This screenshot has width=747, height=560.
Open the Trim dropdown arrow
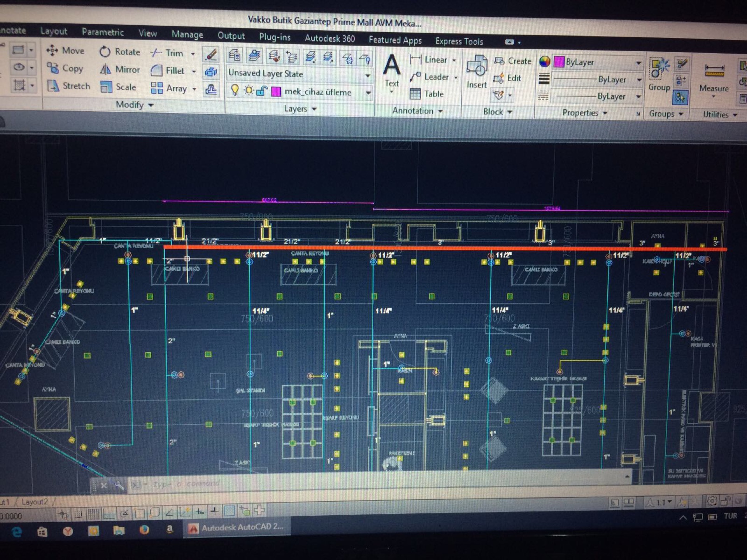pos(193,54)
